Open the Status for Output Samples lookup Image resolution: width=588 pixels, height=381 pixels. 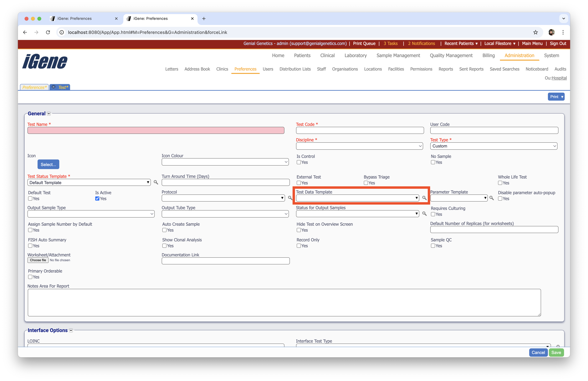coord(424,214)
